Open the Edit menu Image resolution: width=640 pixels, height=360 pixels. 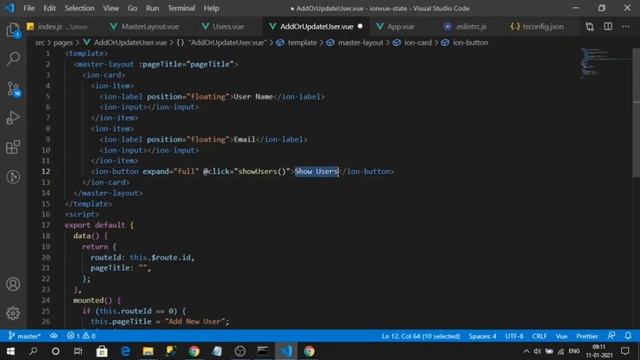tap(49, 8)
